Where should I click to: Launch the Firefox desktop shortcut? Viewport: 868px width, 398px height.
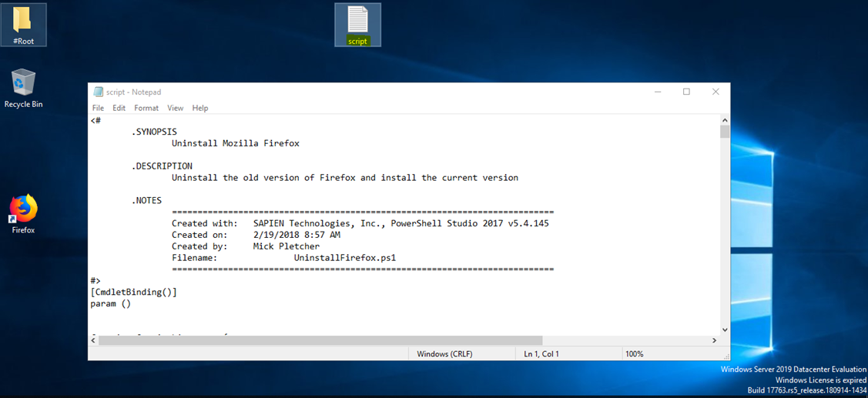(23, 214)
